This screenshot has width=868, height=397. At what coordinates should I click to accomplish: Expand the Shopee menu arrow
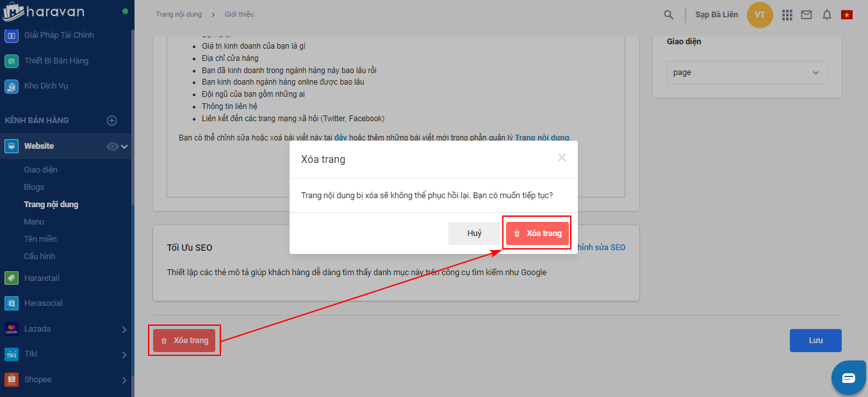(124, 380)
